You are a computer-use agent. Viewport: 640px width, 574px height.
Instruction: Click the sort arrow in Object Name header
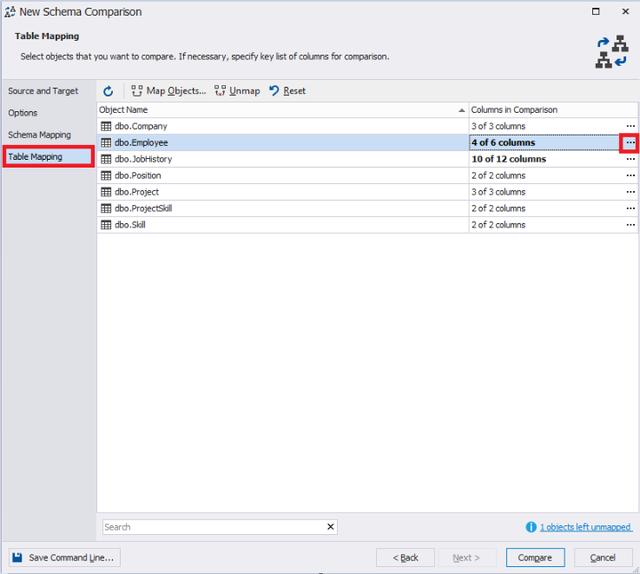(x=462, y=110)
